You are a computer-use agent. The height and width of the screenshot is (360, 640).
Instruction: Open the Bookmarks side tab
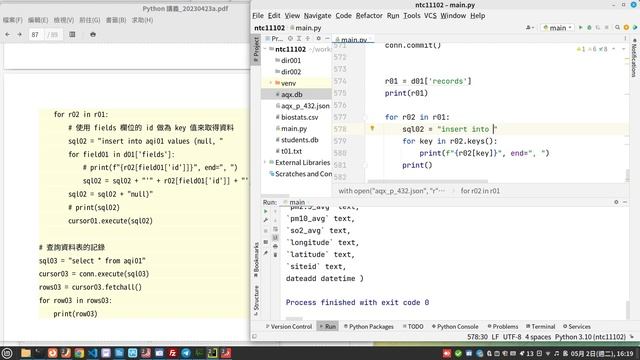[256, 260]
